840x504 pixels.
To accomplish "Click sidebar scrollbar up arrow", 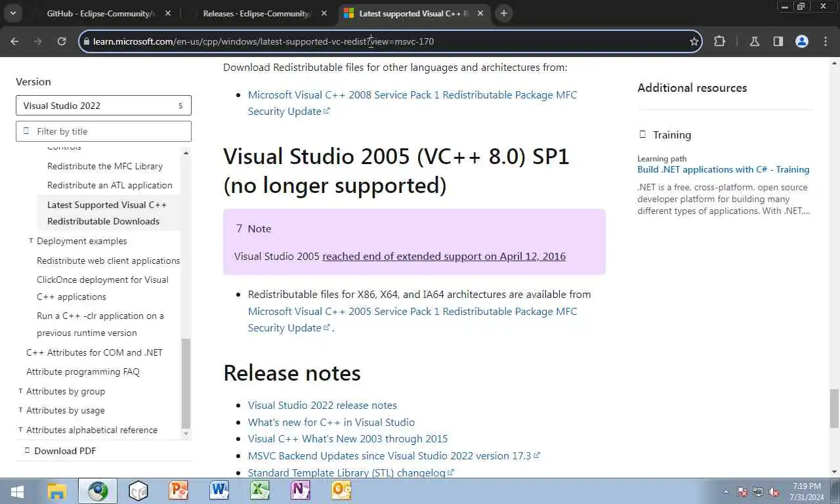I will click(x=186, y=153).
